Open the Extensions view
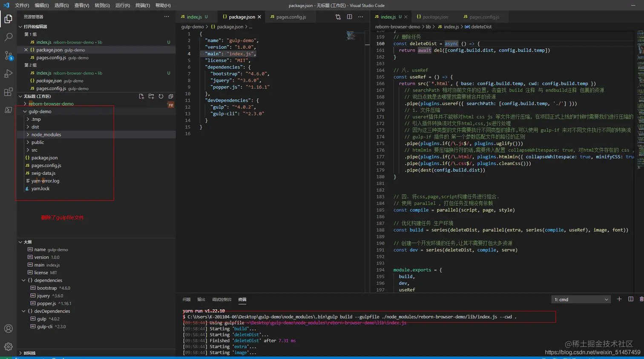 [x=8, y=92]
